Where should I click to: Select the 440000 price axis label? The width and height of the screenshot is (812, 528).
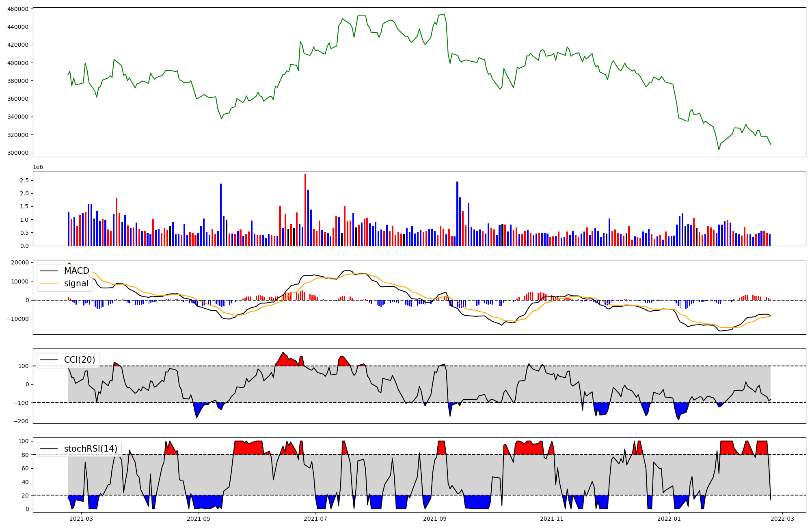pos(18,27)
